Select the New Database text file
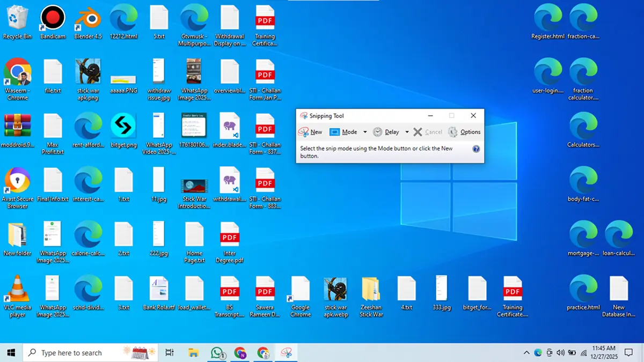 (619, 296)
